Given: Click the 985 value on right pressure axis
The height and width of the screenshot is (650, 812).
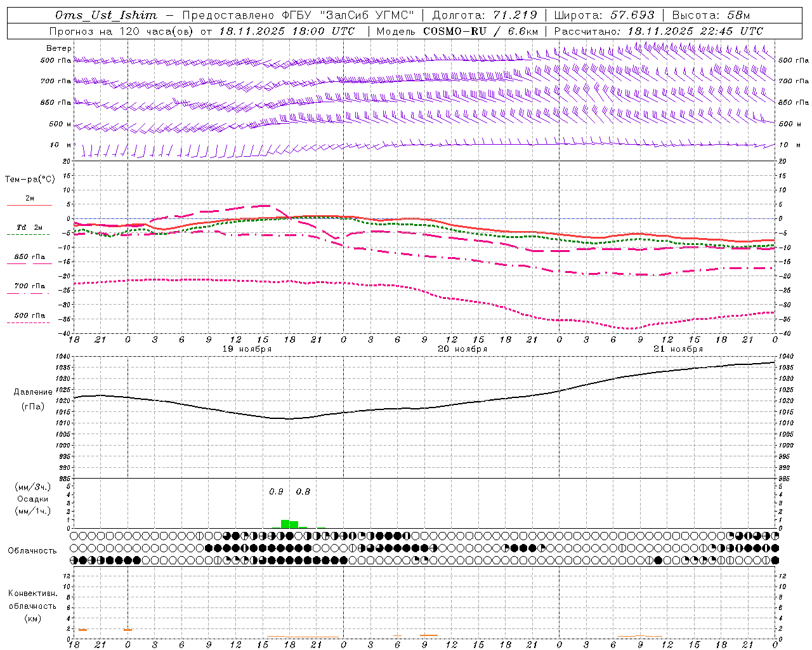Looking at the screenshot, I should [x=785, y=479].
